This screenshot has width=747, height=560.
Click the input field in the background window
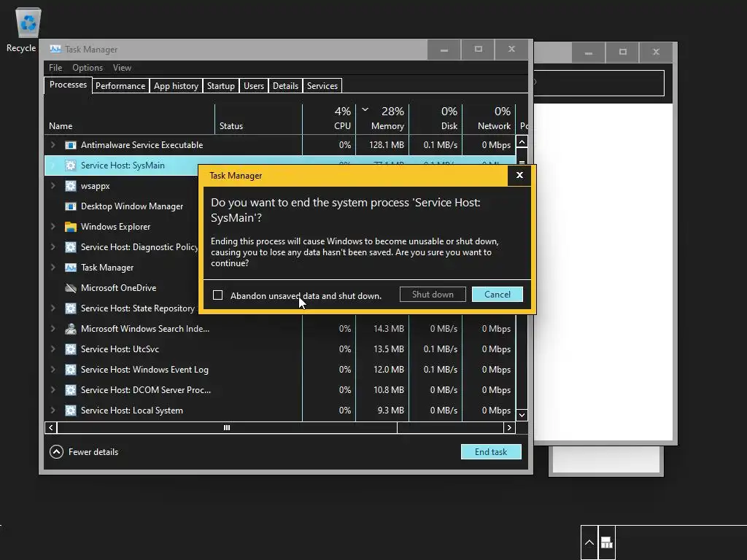[x=598, y=83]
